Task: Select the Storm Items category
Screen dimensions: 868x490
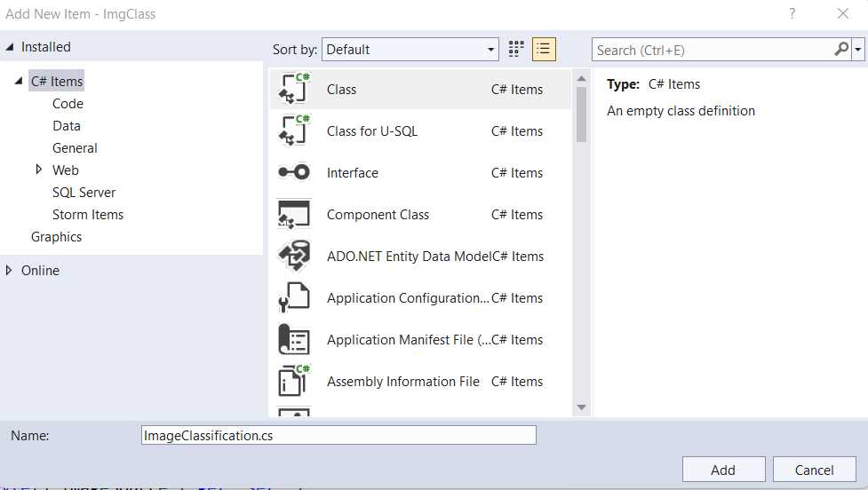Action: click(x=87, y=214)
